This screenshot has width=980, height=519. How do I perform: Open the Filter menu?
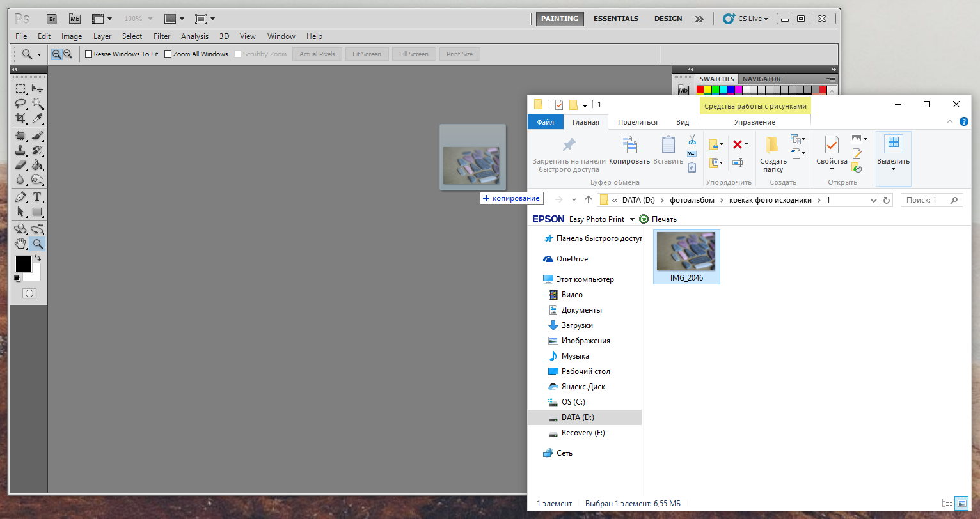[x=162, y=36]
